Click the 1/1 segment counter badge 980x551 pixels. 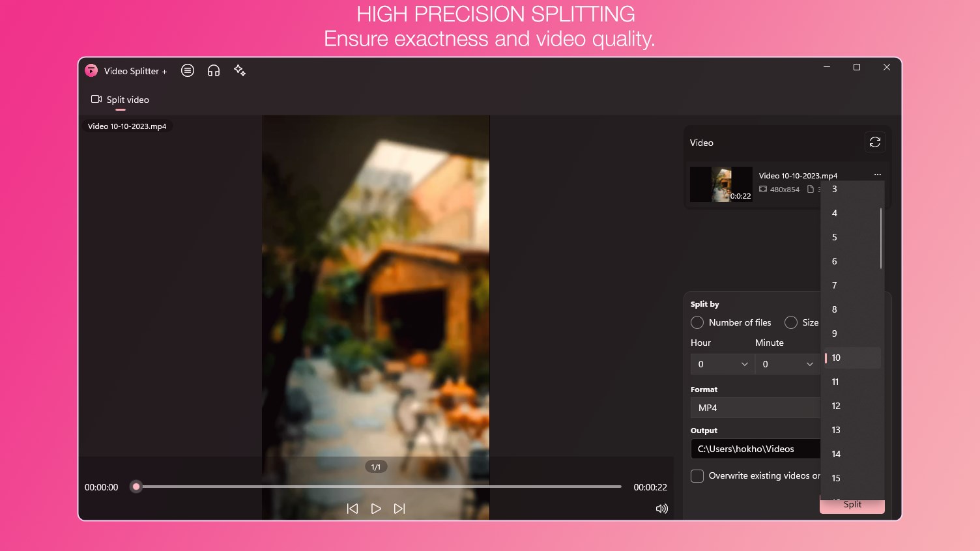376,467
